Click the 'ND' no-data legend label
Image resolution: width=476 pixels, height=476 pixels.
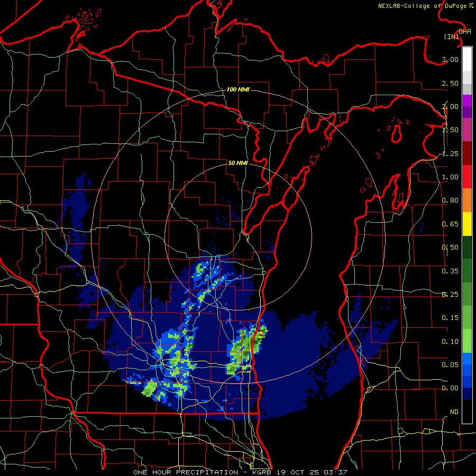point(454,412)
